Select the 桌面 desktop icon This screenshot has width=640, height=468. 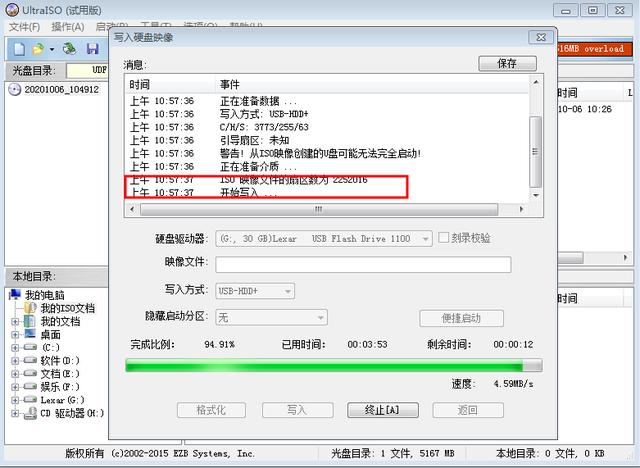click(x=30, y=334)
